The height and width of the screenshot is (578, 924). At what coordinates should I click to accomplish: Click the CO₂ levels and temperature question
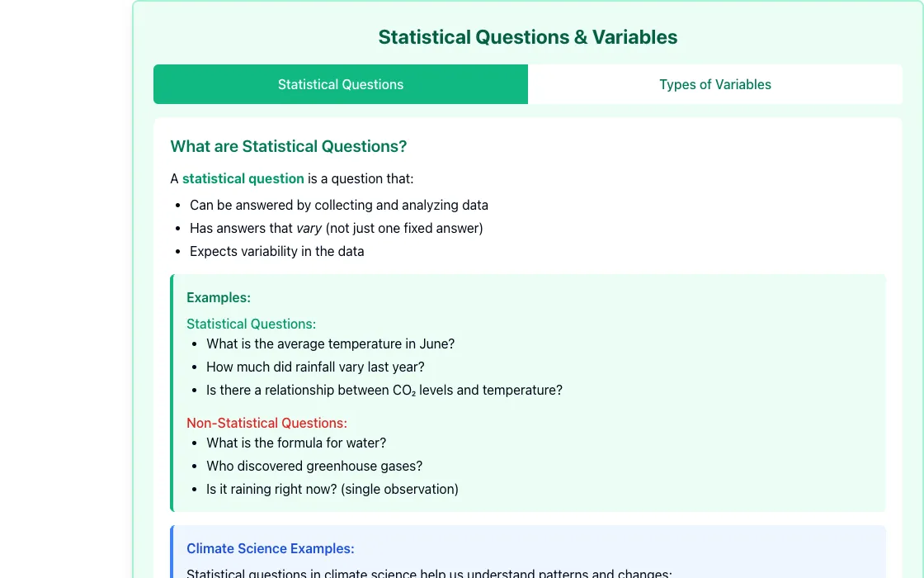(x=384, y=391)
